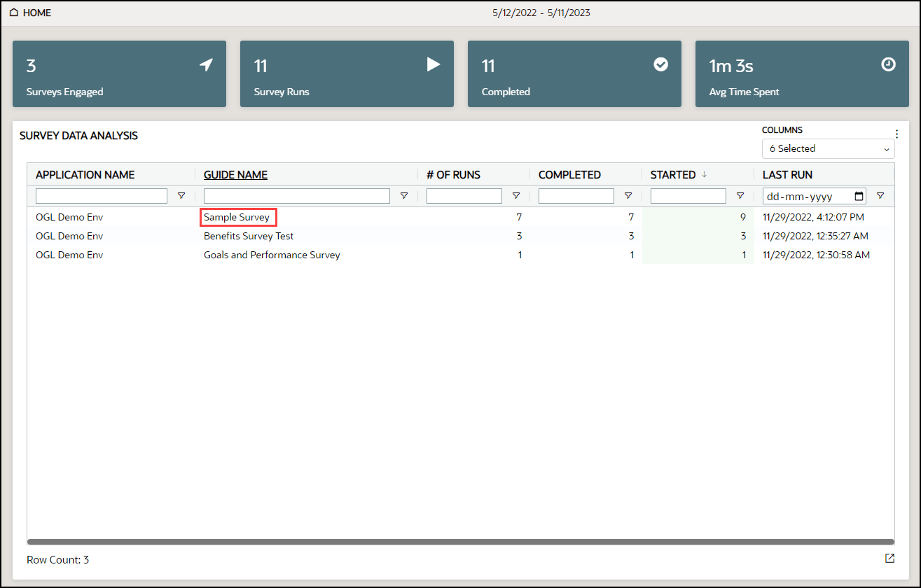
Task: Sort by COMPLETED column header
Action: tap(569, 175)
